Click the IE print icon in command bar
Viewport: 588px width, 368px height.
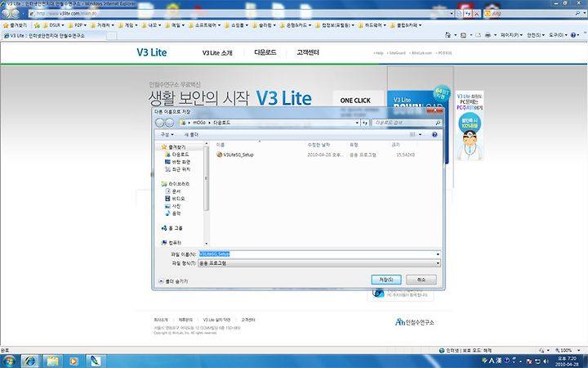pos(488,35)
